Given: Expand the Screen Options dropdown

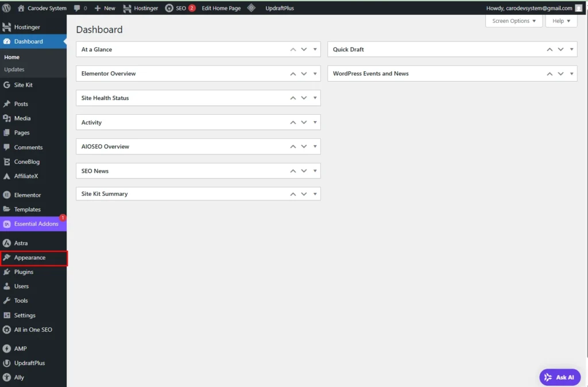Looking at the screenshot, I should click(x=514, y=21).
